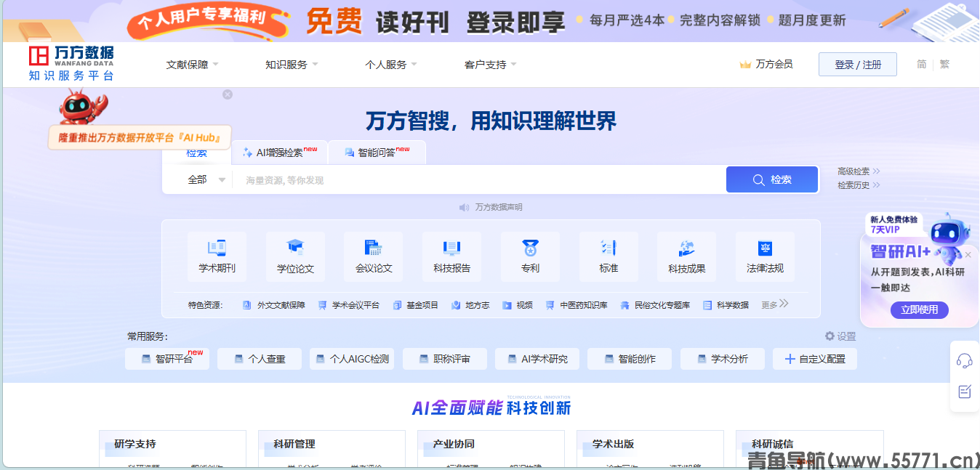The height and width of the screenshot is (470, 980).
Task: Click the AI Hub announcement banner
Action: 140,137
